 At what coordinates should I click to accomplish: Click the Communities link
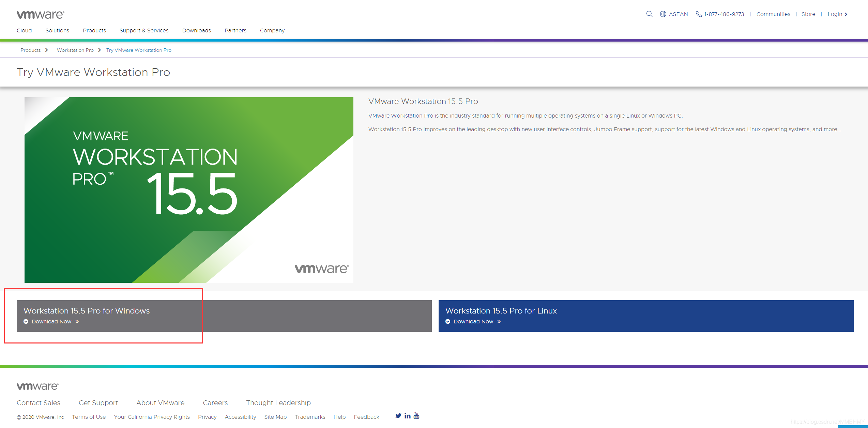pyautogui.click(x=773, y=14)
